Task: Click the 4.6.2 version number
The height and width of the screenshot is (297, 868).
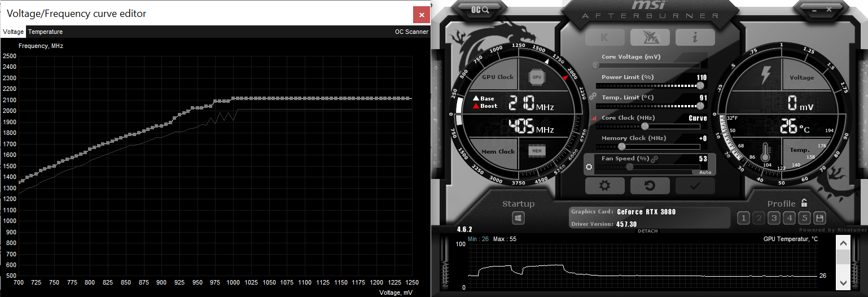Action: tap(464, 230)
